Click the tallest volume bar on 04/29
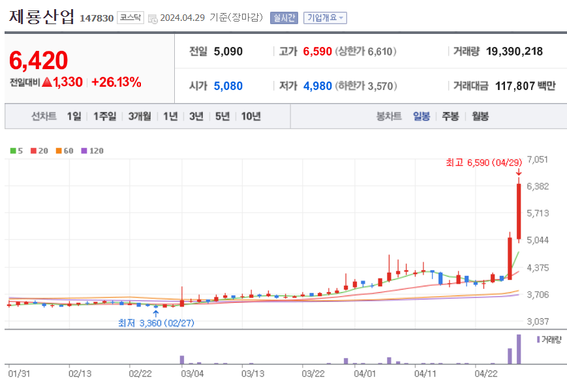This screenshot has width=567, height=392. 519,350
